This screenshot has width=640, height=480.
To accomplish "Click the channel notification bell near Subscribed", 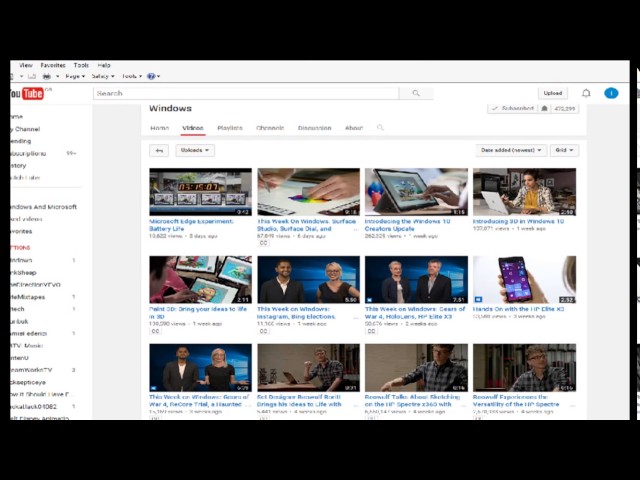I will click(544, 109).
